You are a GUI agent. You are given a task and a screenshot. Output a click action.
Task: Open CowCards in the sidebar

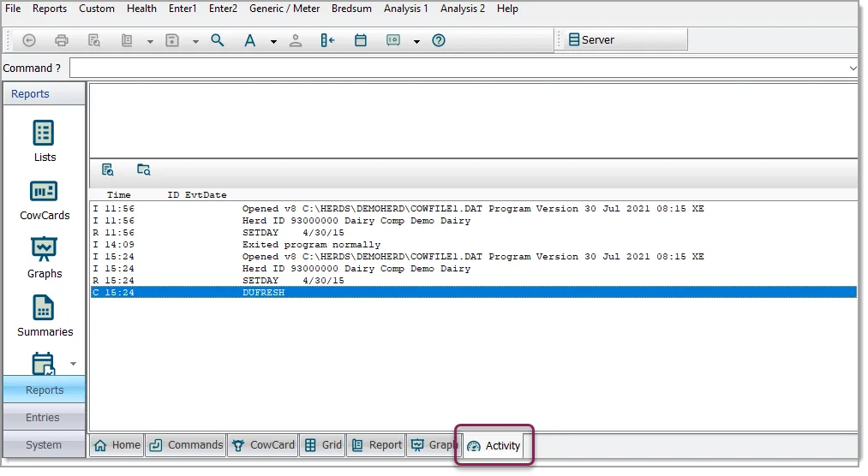[x=45, y=200]
